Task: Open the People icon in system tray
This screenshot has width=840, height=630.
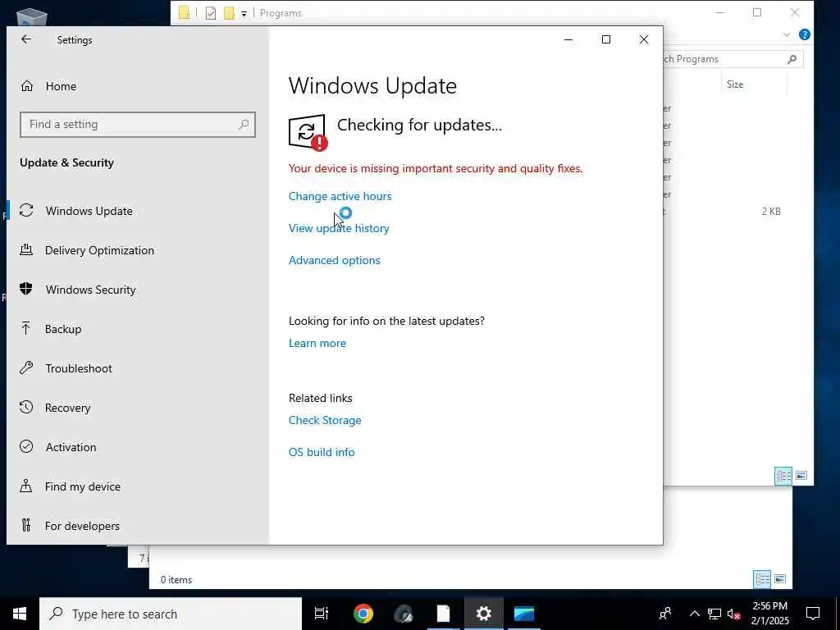Action: (665, 614)
